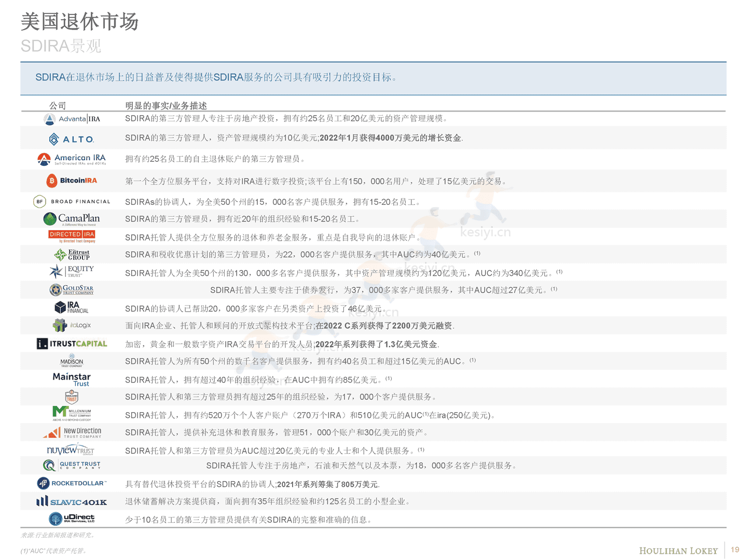Click the iraLogix logo
This screenshot has height=560, width=747.
[72, 325]
